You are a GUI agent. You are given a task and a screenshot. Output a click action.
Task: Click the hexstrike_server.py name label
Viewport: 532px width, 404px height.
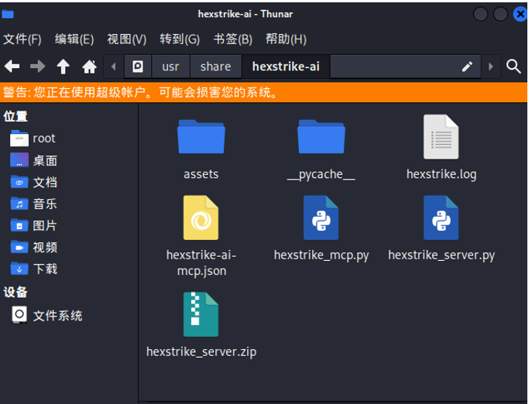point(441,255)
